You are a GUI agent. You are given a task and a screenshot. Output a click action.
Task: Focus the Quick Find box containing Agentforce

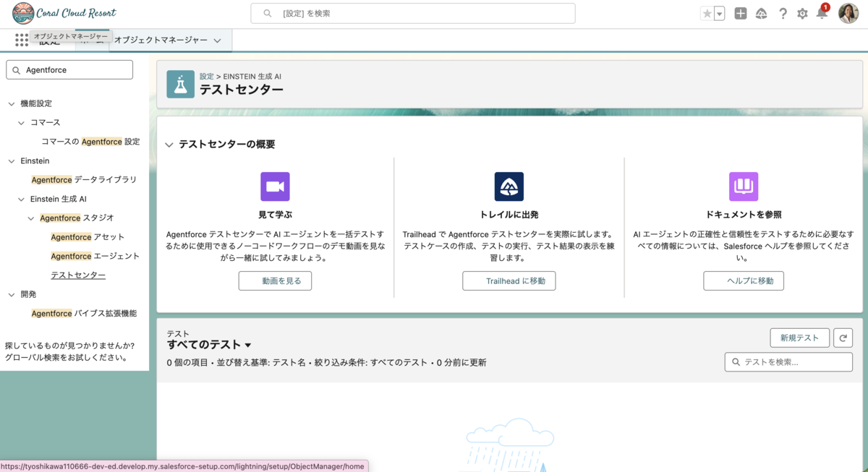click(x=69, y=69)
